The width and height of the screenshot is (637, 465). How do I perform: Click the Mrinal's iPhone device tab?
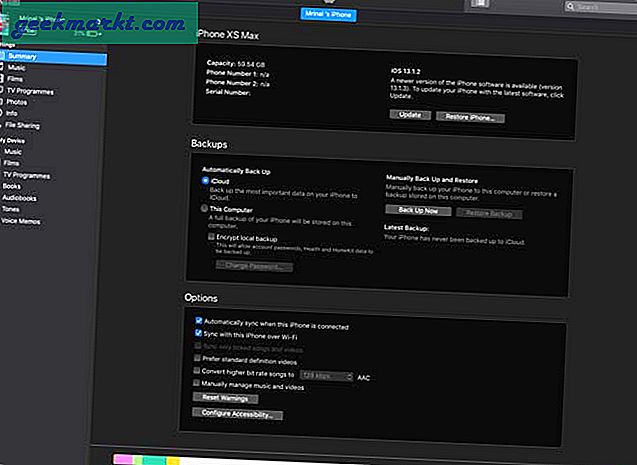[331, 15]
